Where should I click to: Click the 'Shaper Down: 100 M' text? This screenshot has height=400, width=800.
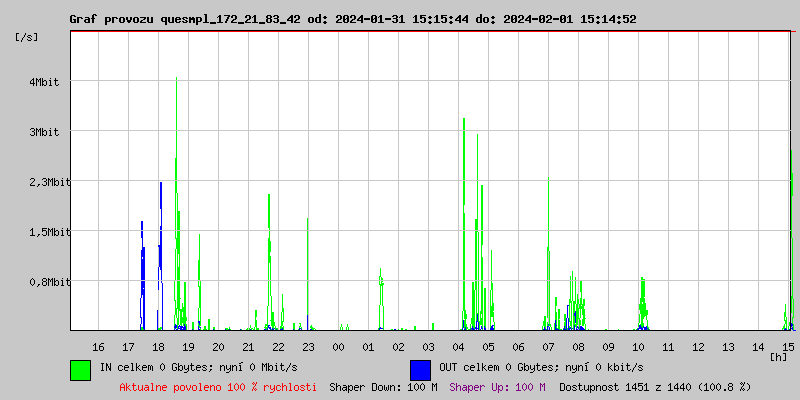tap(383, 386)
